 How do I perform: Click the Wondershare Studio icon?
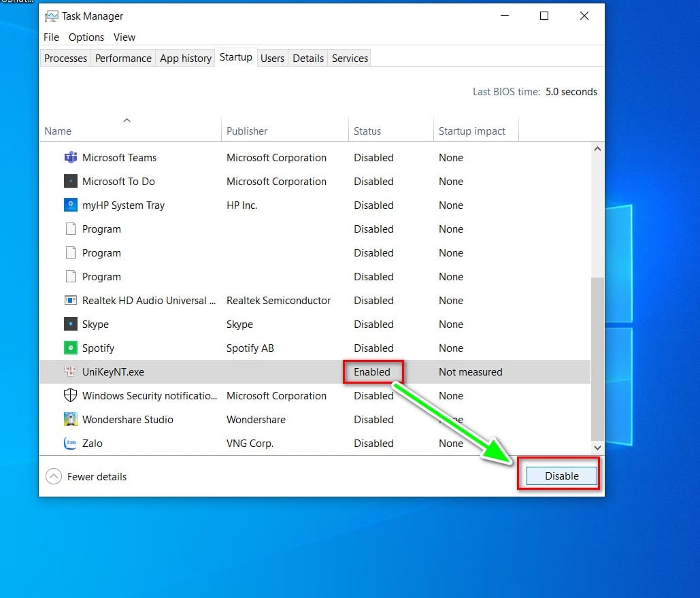71,419
